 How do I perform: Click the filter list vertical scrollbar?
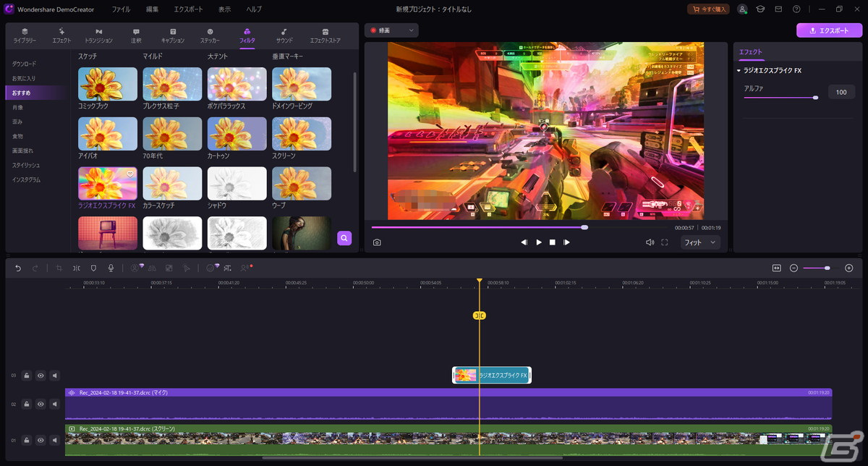354,122
